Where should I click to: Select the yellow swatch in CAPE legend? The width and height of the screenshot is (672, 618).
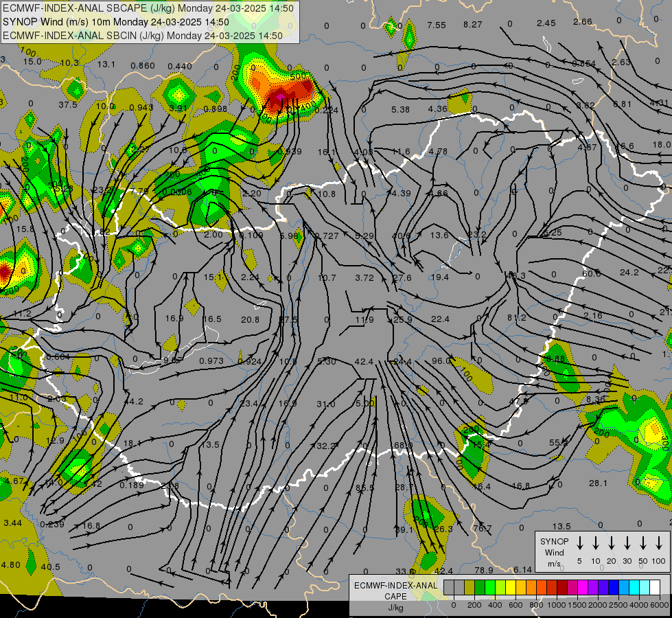[x=511, y=587]
